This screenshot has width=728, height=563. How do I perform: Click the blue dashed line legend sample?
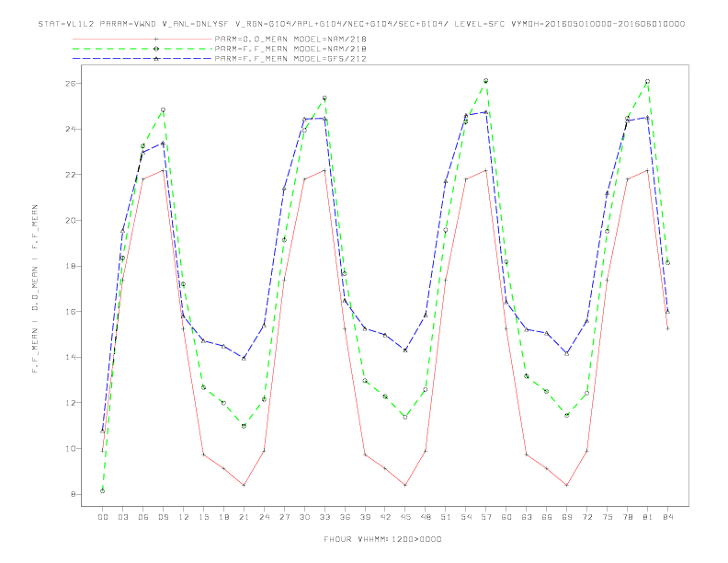click(142, 59)
